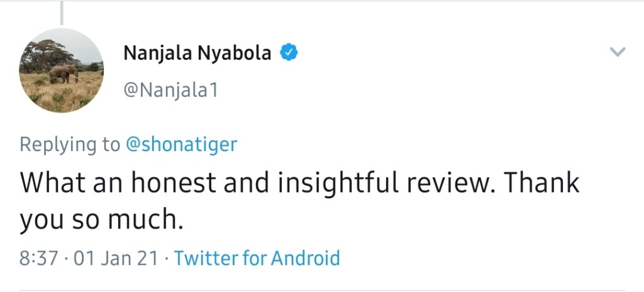Open the tweet options chevron menu
Image resolution: width=644 pixels, height=292 pixels.
[618, 52]
